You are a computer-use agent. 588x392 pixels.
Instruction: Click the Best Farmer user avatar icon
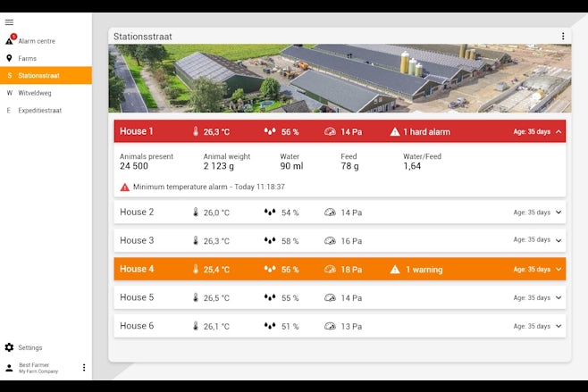click(x=9, y=367)
